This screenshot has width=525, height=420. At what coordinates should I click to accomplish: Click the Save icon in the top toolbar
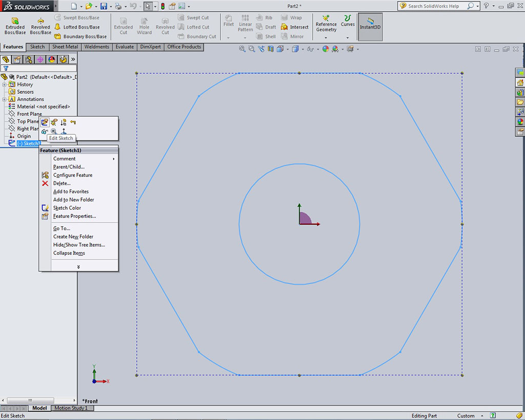point(104,6)
